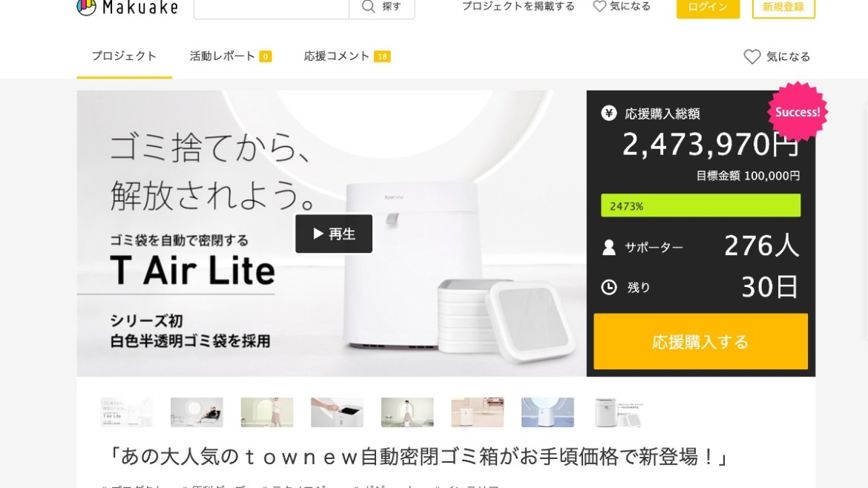868x488 pixels.
Task: Click the ログイン button
Action: [x=708, y=7]
